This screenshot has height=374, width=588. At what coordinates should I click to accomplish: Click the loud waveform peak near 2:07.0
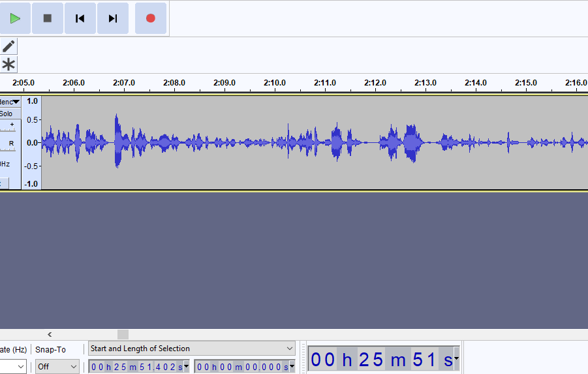[117, 141]
